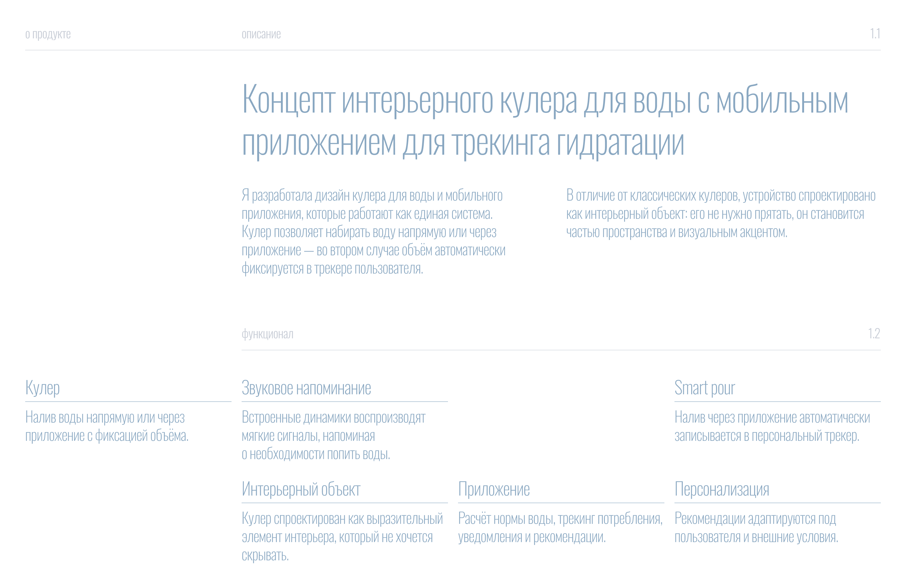Click the "о продукте" section label
The image size is (906, 588).
point(48,34)
